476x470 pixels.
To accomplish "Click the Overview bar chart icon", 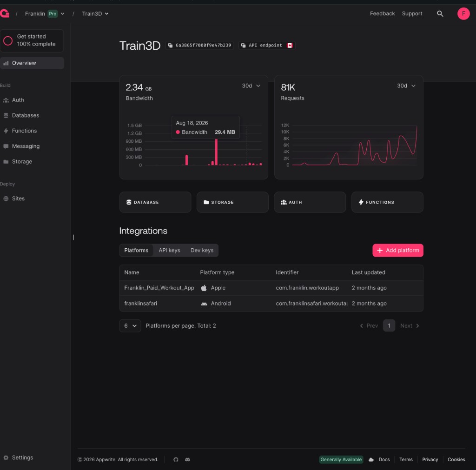I will click(x=6, y=63).
